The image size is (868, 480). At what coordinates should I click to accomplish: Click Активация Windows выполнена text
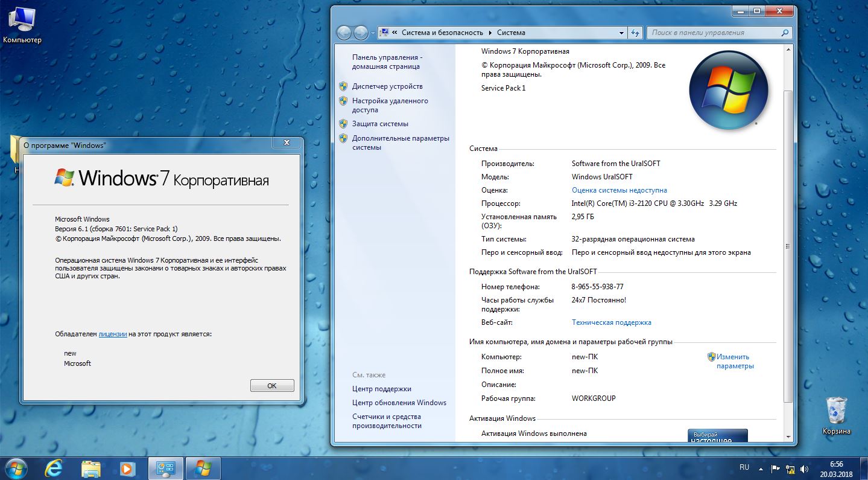point(534,434)
